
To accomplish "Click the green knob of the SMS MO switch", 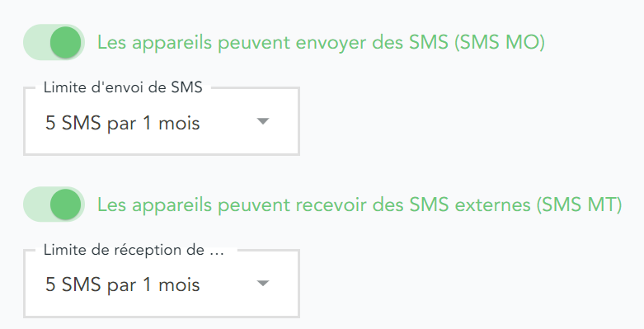I will pyautogui.click(x=66, y=42).
